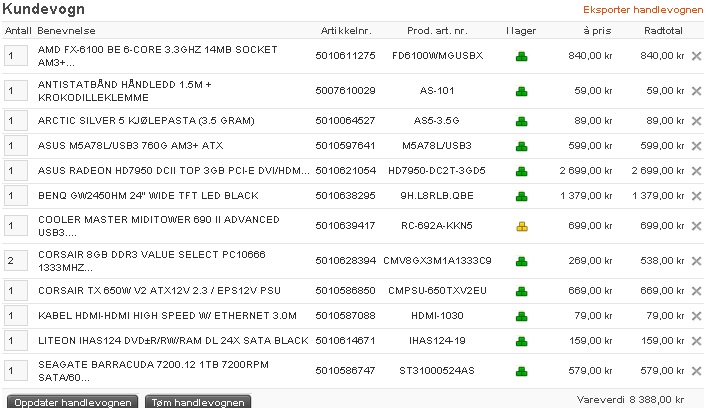Edit quantity field for Arctic Silver 5
The width and height of the screenshot is (711, 408).
16,121
